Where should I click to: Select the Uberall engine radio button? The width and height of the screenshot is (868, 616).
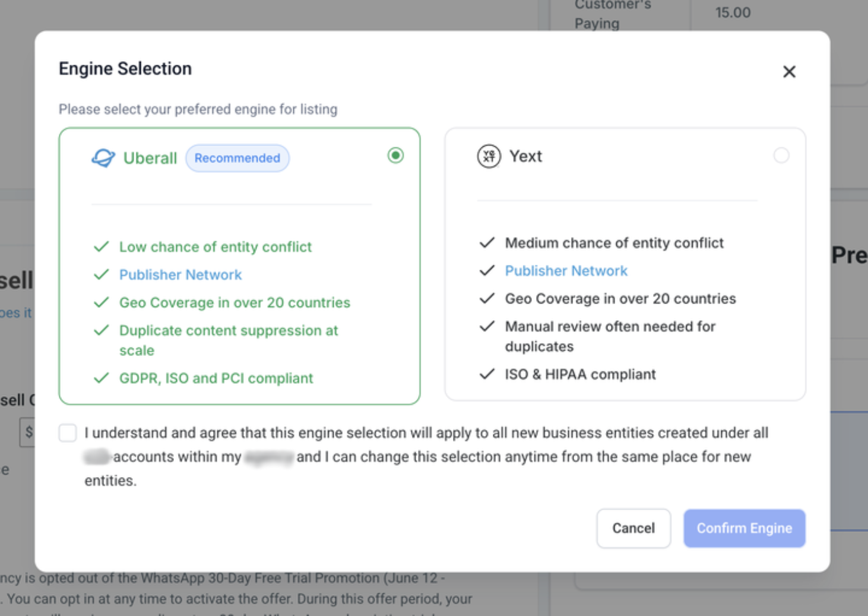[395, 156]
